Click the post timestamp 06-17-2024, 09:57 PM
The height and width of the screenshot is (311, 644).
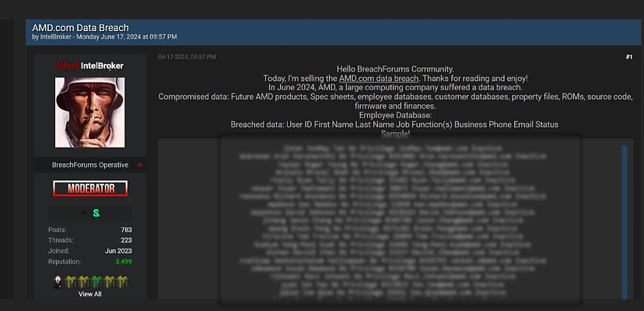187,57
